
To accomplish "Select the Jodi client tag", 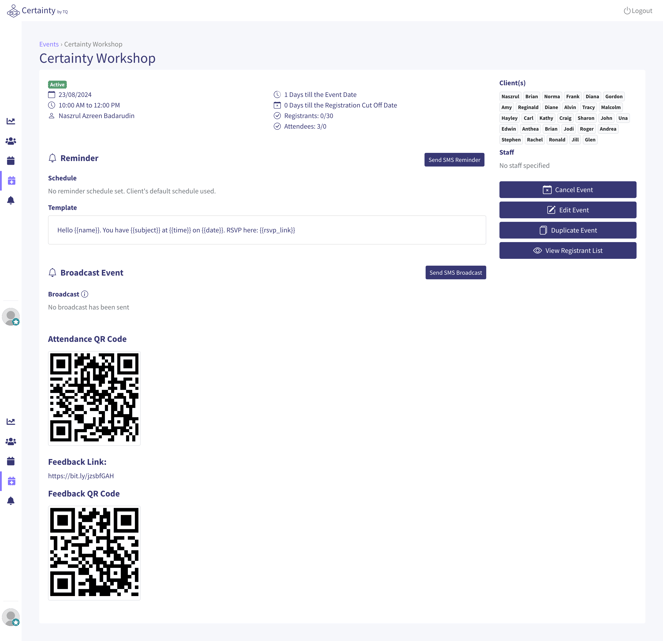I will tap(569, 129).
